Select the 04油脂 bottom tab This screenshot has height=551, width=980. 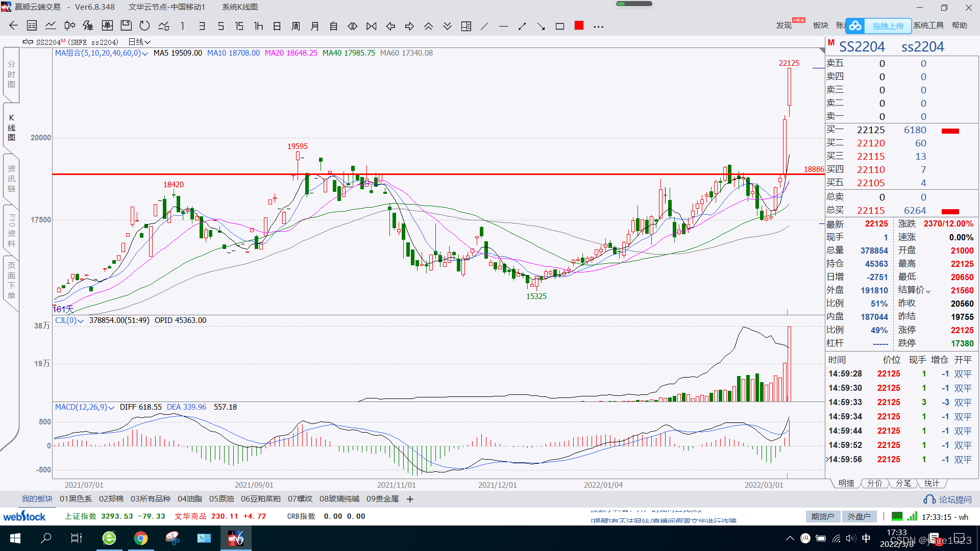point(190,499)
